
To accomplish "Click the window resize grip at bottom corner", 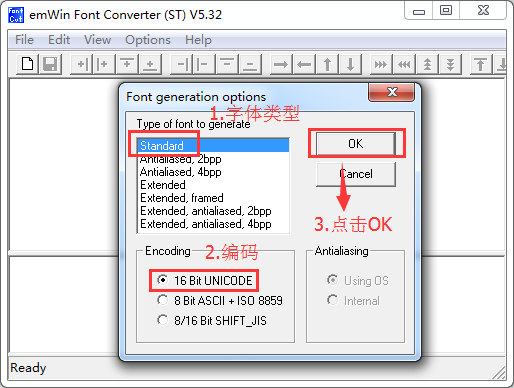I will pyautogui.click(x=499, y=372).
